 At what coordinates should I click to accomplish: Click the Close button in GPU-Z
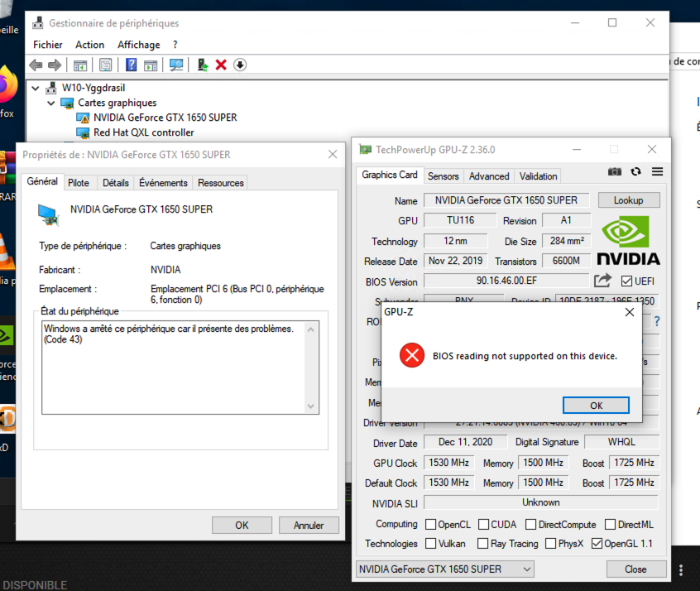pos(636,569)
